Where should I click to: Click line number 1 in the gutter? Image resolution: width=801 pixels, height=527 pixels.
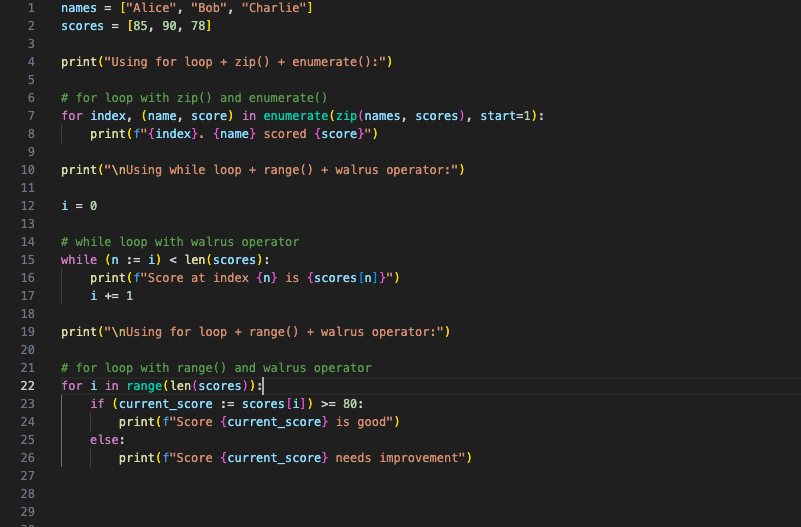point(32,8)
